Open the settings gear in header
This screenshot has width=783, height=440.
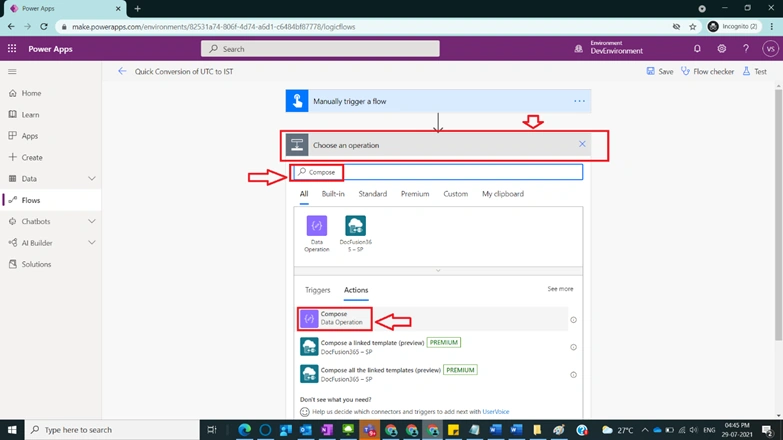click(722, 48)
